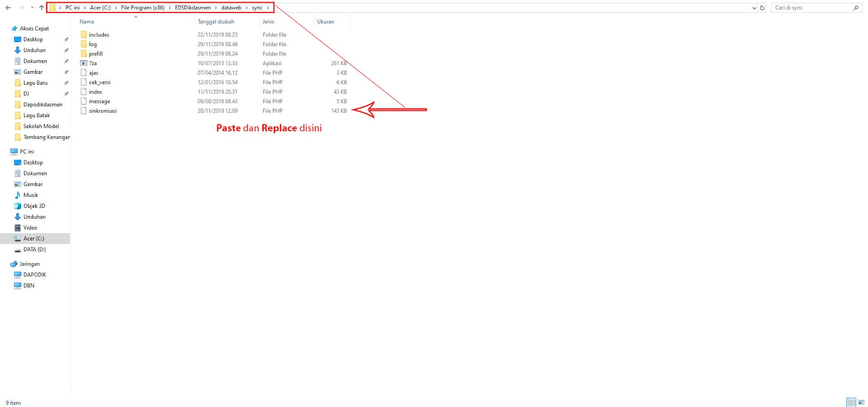This screenshot has width=868, height=407.
Task: Select the 'prefill' folder icon
Action: pos(84,54)
